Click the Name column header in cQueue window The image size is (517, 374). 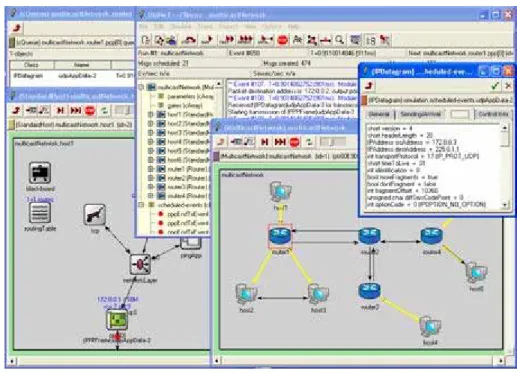tap(82, 65)
